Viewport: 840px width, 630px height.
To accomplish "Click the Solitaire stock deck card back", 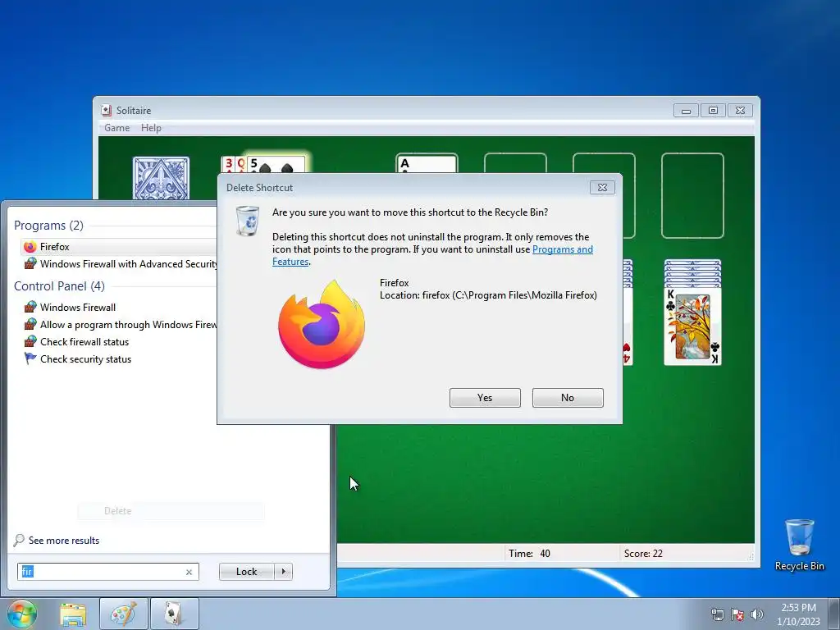I will click(161, 179).
